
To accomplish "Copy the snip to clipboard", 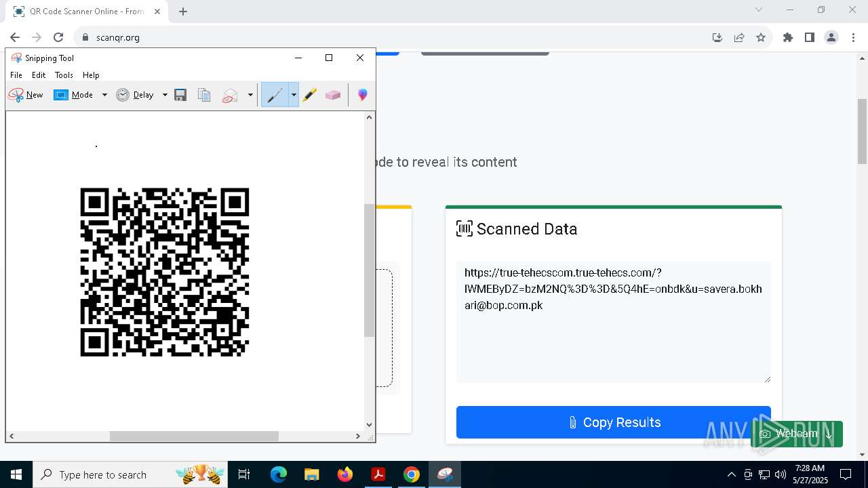I will (x=204, y=95).
